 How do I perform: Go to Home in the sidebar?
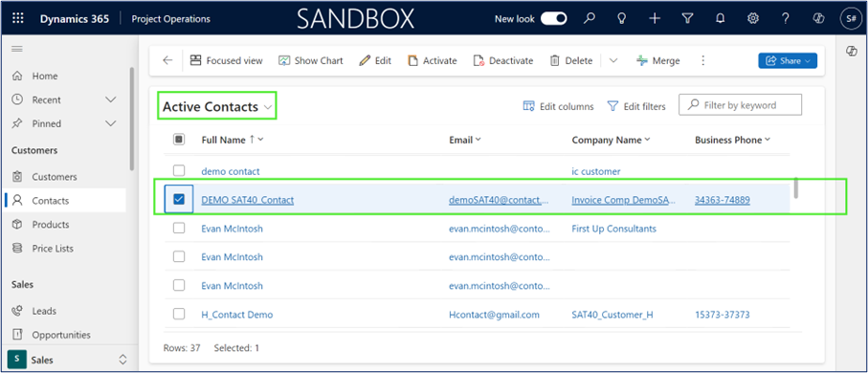tap(45, 76)
